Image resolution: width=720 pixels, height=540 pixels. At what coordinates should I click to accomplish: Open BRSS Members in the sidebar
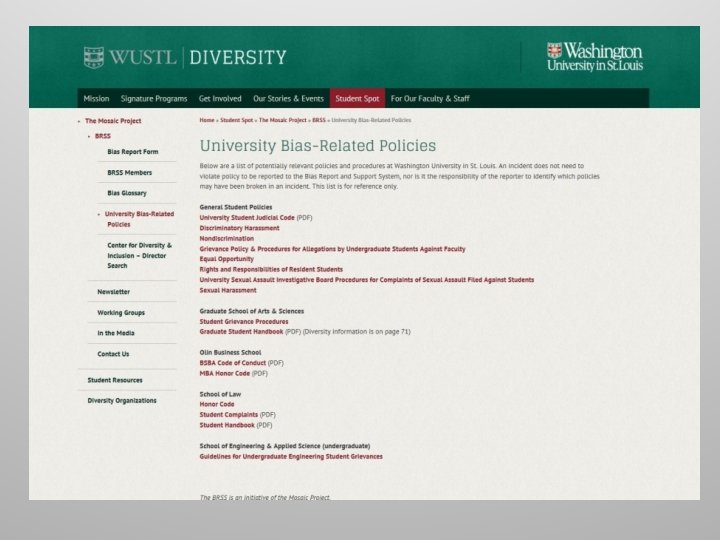point(129,173)
